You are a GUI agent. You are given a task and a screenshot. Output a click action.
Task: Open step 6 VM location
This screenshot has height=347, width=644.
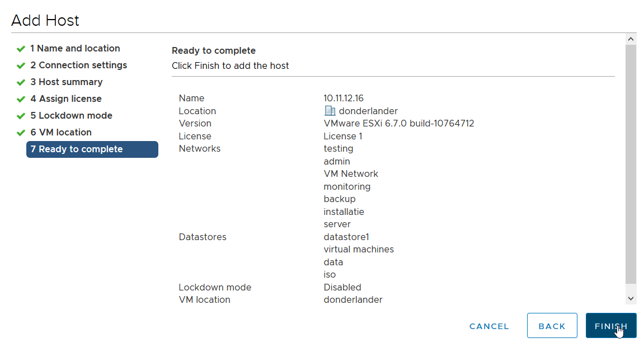pos(61,133)
